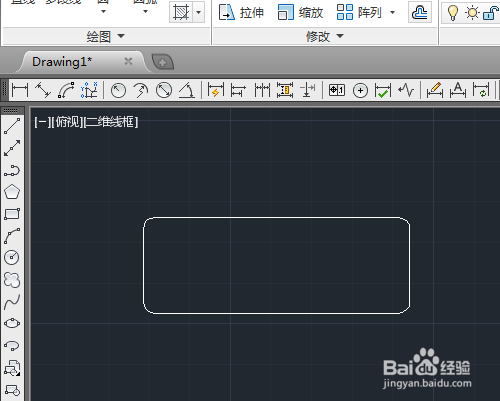Click the Center Mark icon
The height and width of the screenshot is (401, 500).
tap(360, 91)
